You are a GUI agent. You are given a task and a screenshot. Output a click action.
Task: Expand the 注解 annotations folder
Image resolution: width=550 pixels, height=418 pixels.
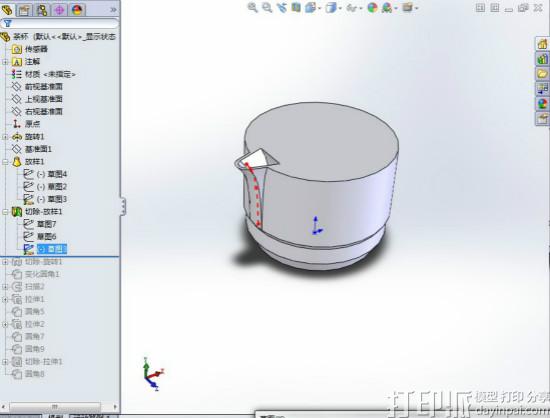coord(5,62)
